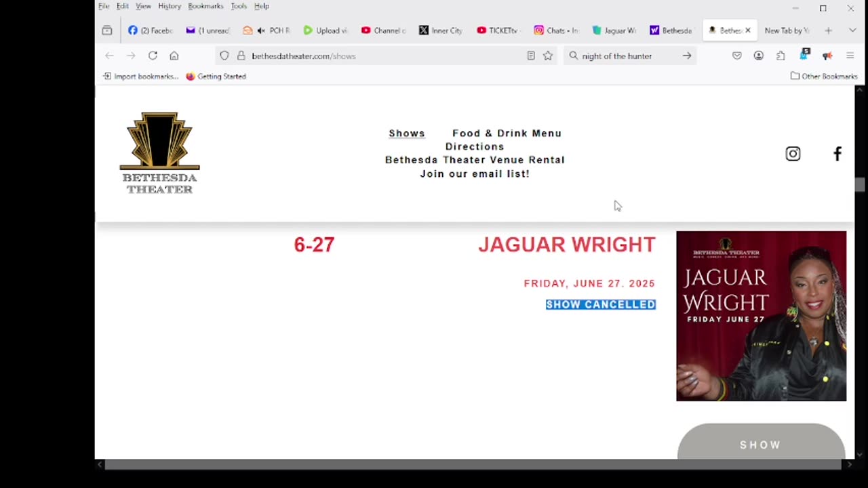Switch to the TICKETtv tab
Screen dimensions: 868x488
coord(499,30)
